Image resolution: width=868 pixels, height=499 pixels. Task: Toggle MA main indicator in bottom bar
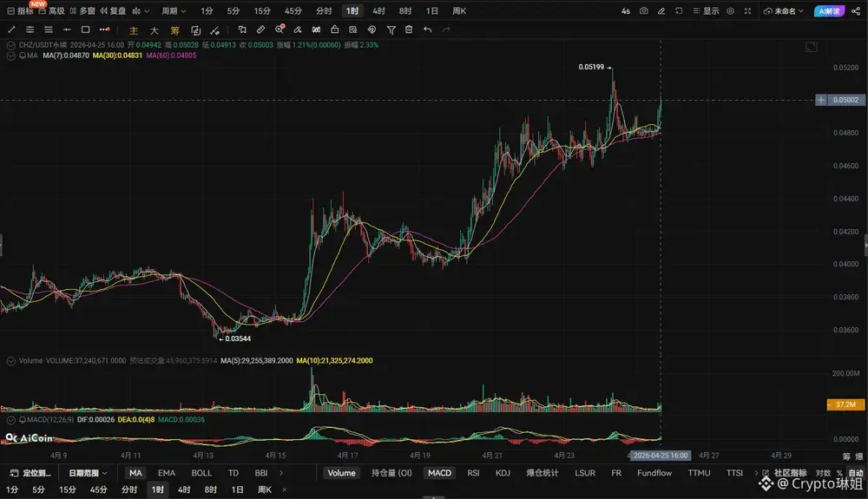pos(135,473)
